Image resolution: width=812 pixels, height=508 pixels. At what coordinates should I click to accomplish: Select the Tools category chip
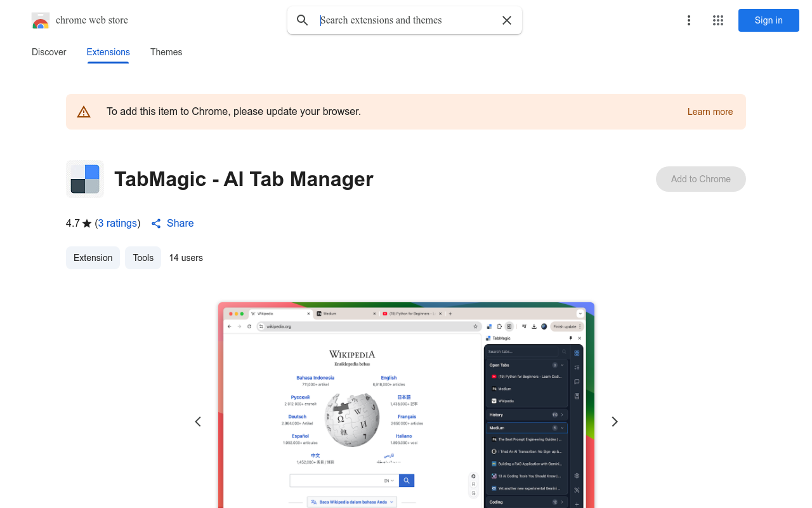click(143, 258)
